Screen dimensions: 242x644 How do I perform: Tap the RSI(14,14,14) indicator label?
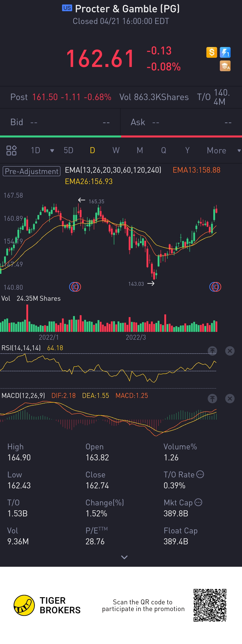coord(21,348)
